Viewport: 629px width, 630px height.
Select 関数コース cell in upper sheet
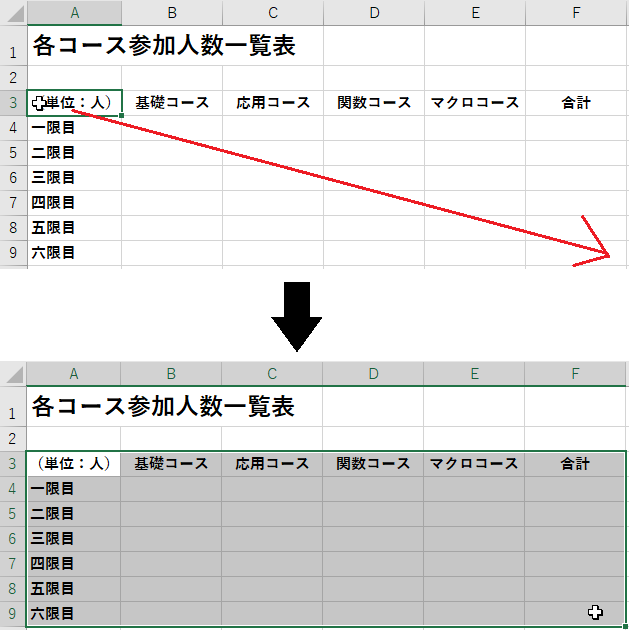(374, 103)
